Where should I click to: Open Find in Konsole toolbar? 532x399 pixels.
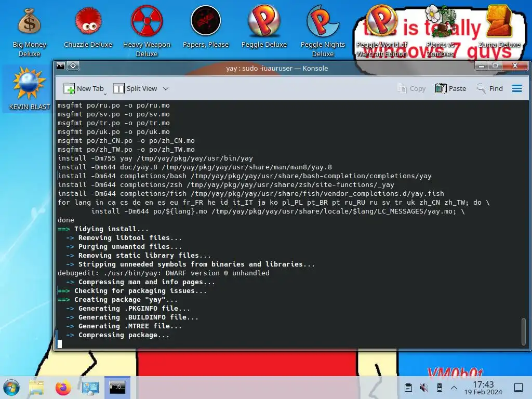489,88
